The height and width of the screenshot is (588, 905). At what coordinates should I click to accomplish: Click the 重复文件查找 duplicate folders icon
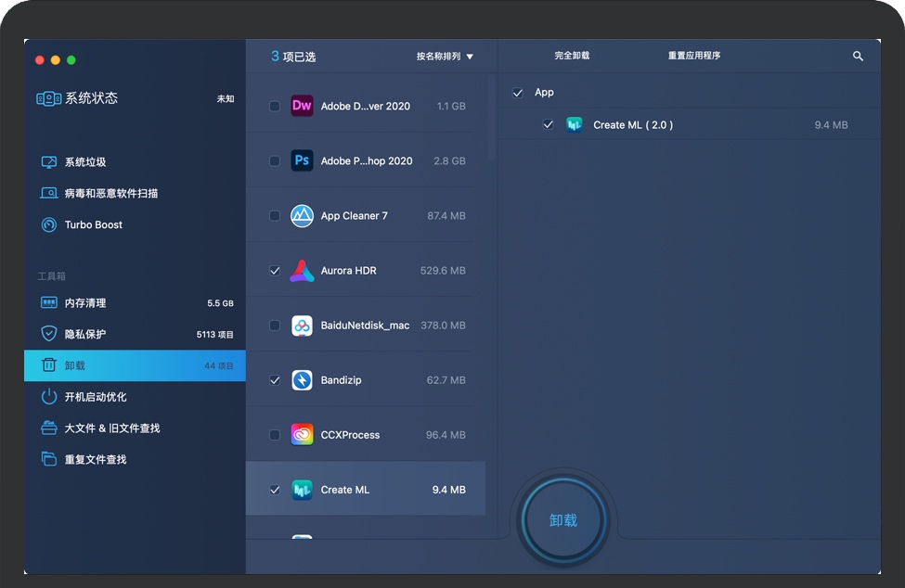click(49, 459)
